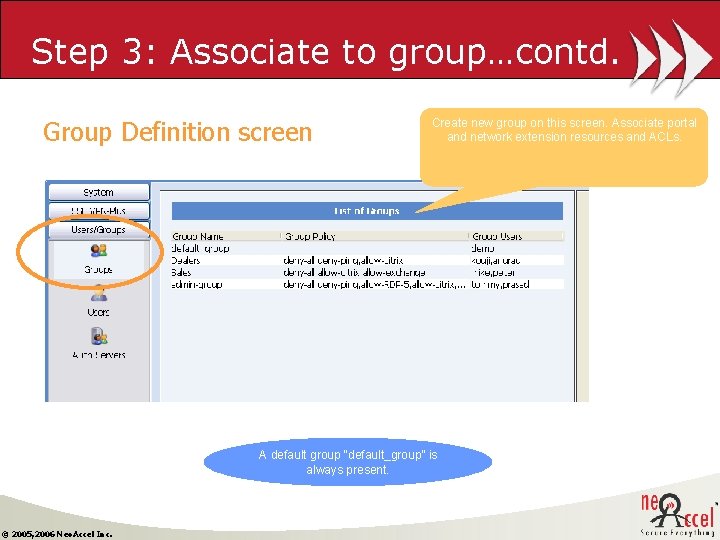
Task: Click the admin-group users cell
Action: click(500, 284)
